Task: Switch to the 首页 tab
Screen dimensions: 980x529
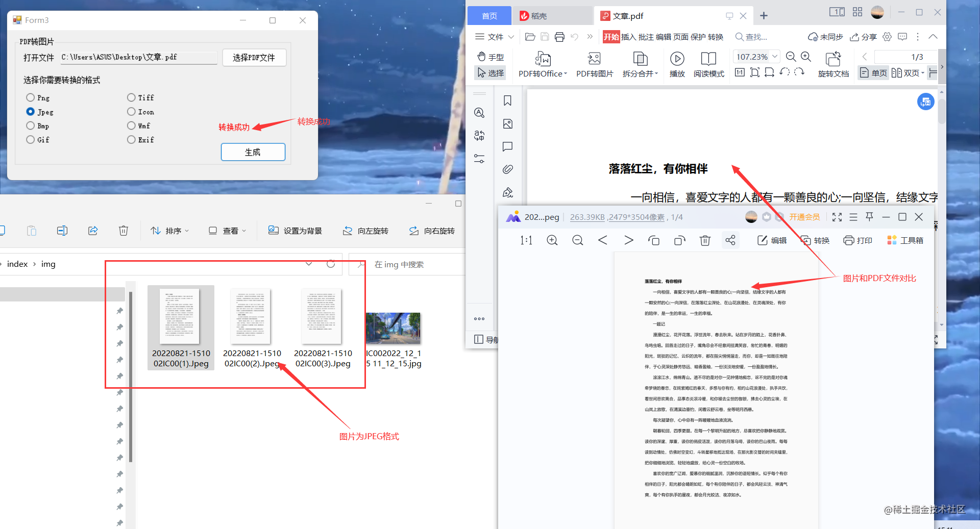Action: click(x=488, y=15)
